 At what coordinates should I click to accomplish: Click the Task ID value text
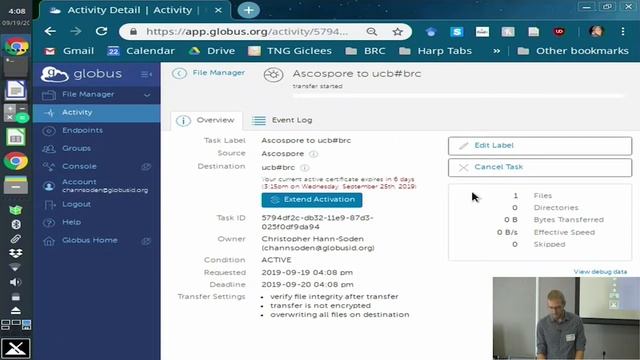(317, 222)
